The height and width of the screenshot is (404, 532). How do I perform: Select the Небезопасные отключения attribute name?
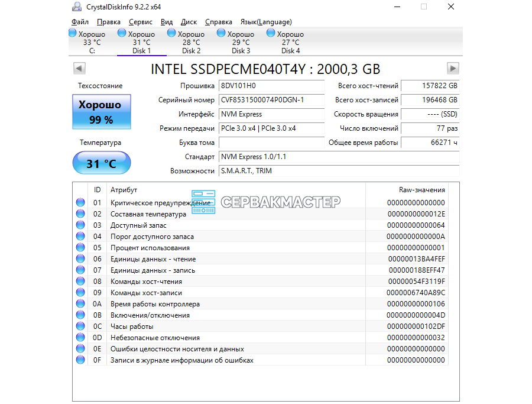pyautogui.click(x=155, y=338)
